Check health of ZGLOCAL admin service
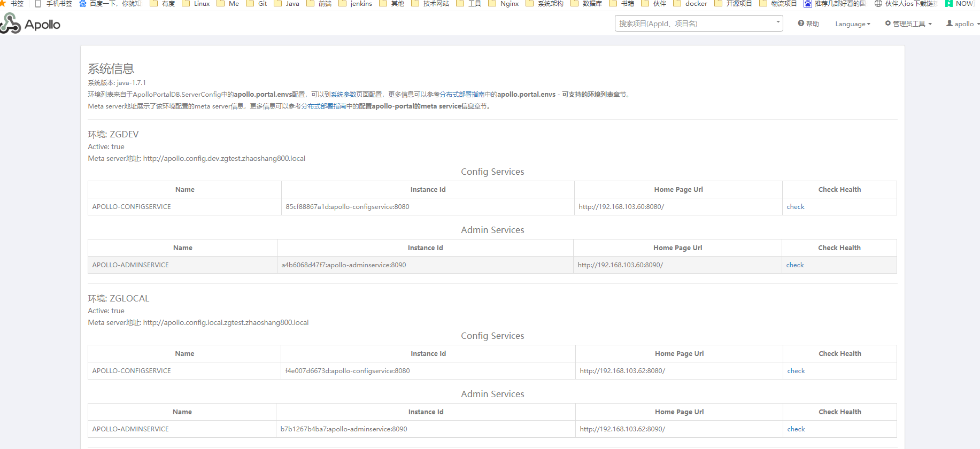Image resolution: width=980 pixels, height=449 pixels. coord(796,429)
